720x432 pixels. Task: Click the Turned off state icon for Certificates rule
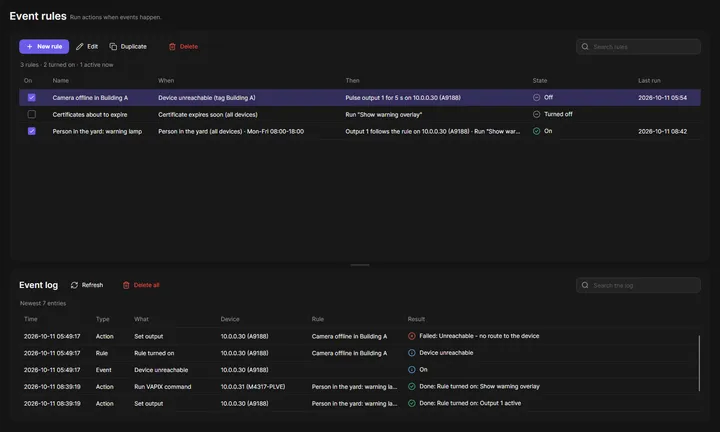pyautogui.click(x=536, y=114)
